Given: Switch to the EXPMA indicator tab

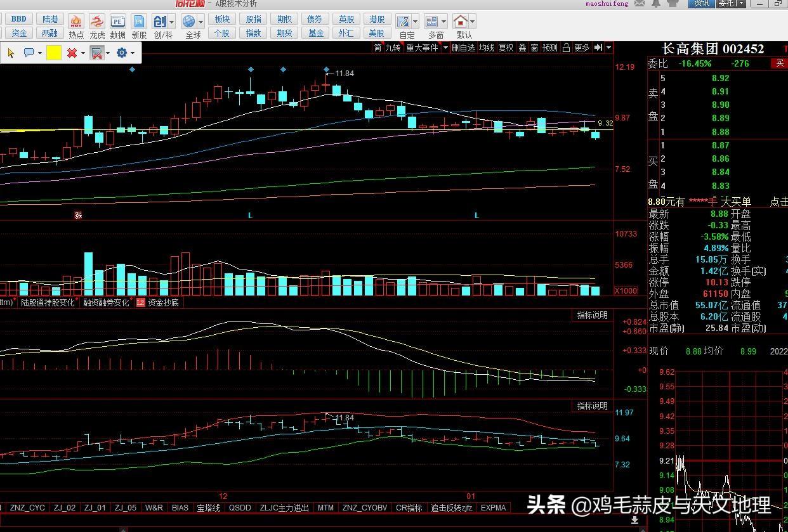Looking at the screenshot, I should coord(494,508).
